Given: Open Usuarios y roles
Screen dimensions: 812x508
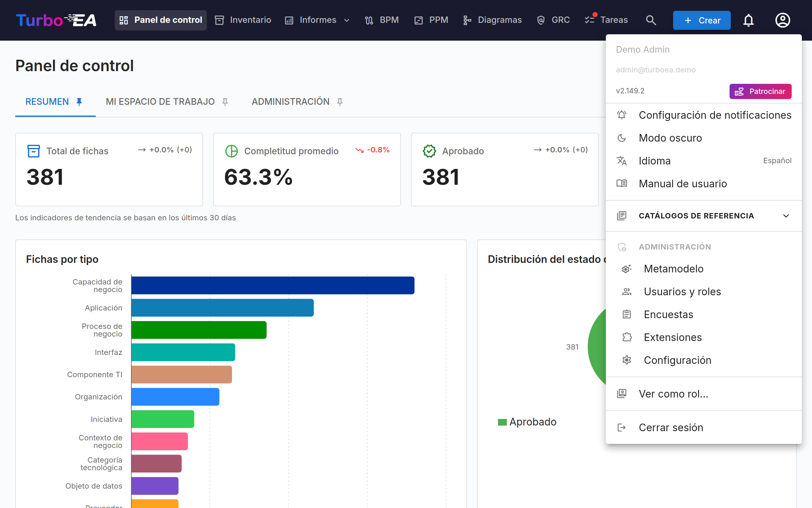Looking at the screenshot, I should click(x=704, y=292).
